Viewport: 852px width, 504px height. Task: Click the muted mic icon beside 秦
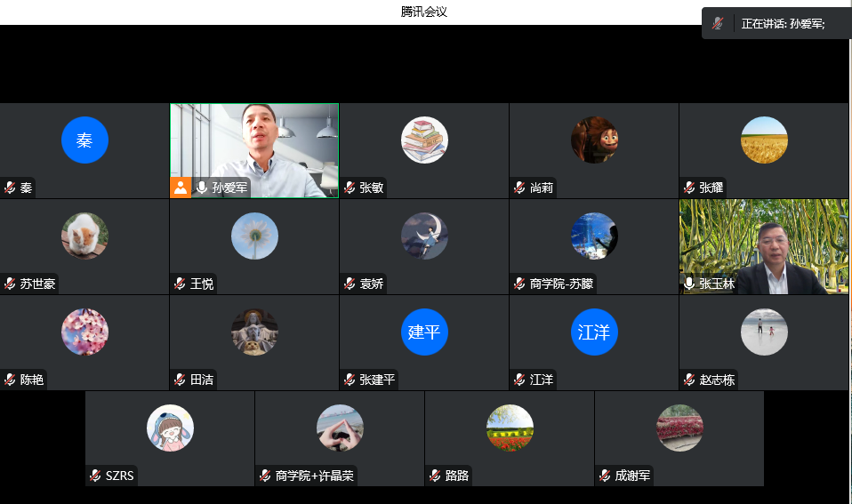click(10, 188)
